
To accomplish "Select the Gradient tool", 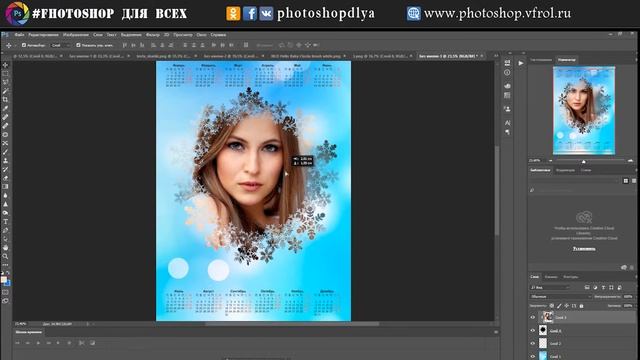I will tap(5, 187).
